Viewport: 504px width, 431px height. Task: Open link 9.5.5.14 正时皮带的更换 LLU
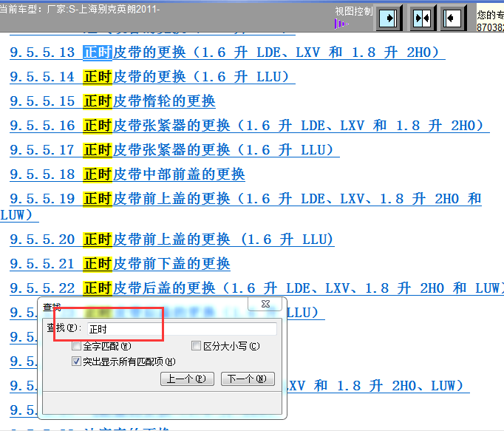[152, 77]
